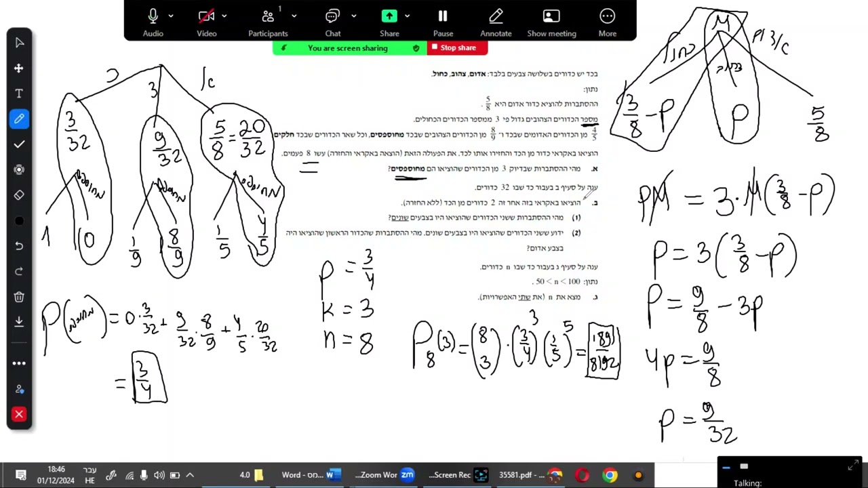Image resolution: width=868 pixels, height=488 pixels.
Task: Open the red Opera taskbar icon
Action: click(583, 475)
